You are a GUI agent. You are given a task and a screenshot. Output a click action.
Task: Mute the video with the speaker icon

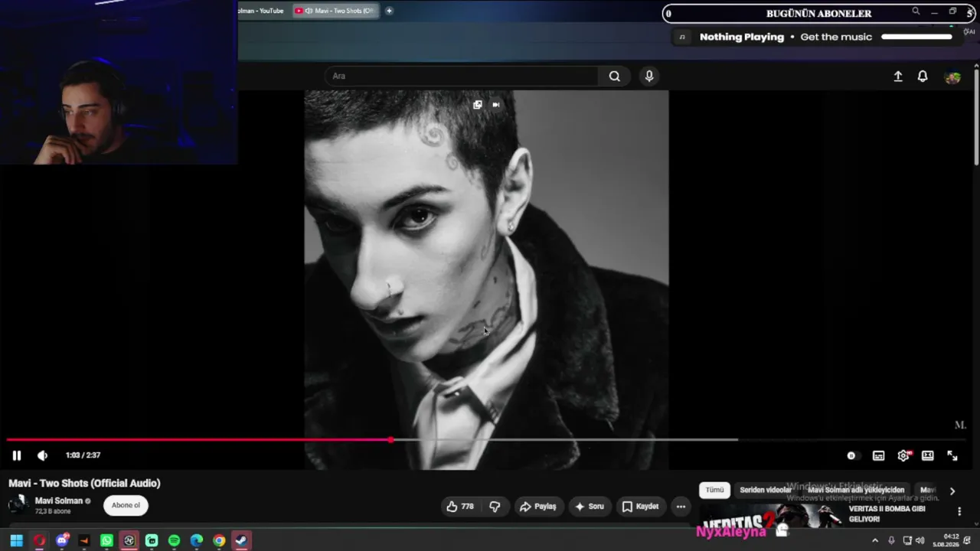pyautogui.click(x=42, y=455)
